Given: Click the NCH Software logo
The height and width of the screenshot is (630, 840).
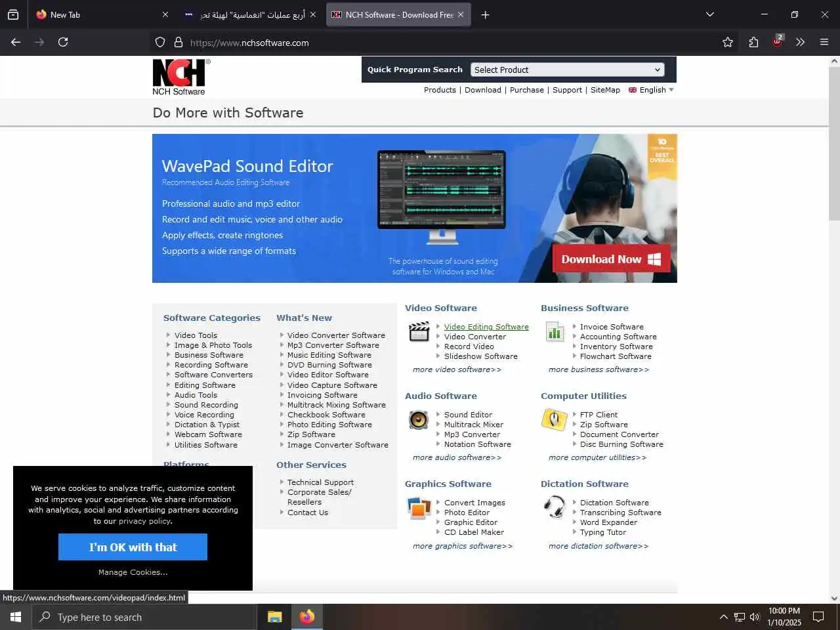Looking at the screenshot, I should tap(181, 77).
